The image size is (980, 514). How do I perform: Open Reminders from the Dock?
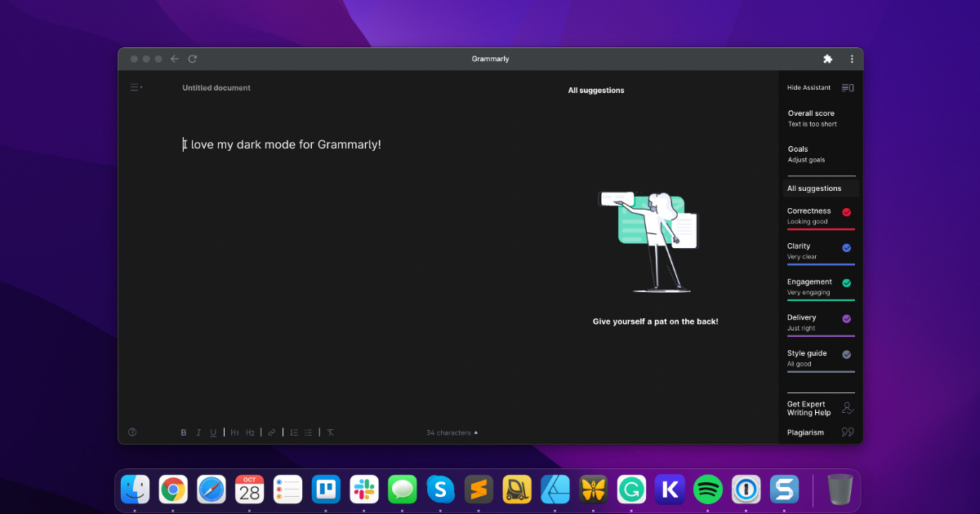pos(287,490)
